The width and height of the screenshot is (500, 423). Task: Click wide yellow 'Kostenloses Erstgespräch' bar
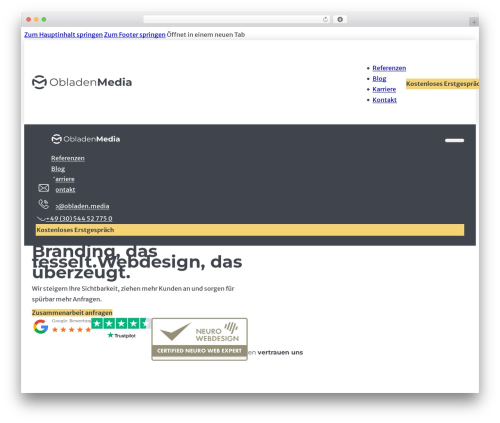[x=250, y=230]
